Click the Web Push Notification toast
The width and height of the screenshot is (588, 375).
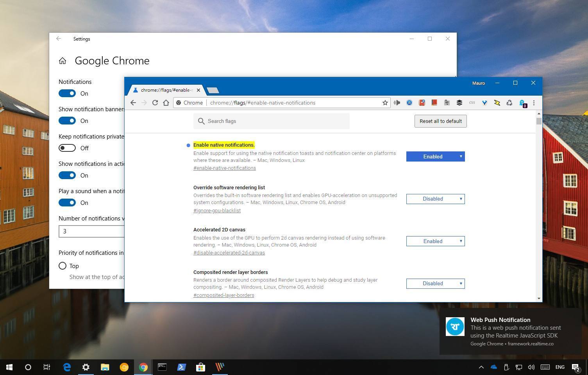click(x=510, y=331)
